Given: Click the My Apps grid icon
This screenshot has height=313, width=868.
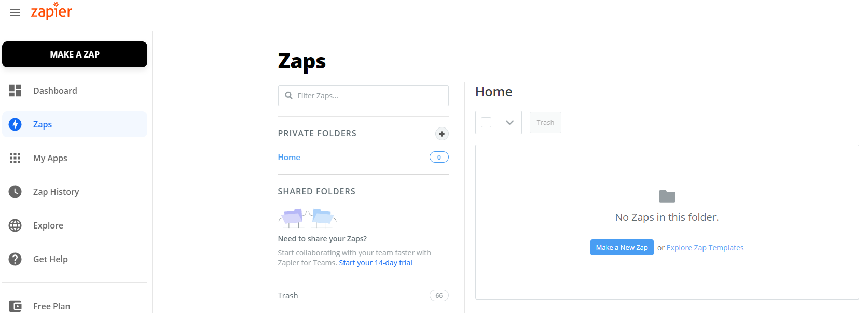Looking at the screenshot, I should pos(15,158).
